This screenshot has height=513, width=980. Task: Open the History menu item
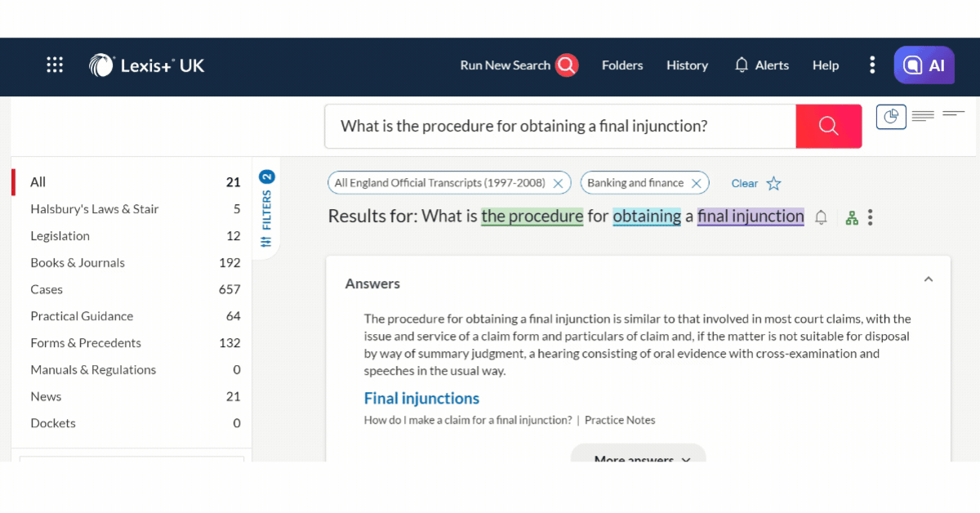pyautogui.click(x=687, y=65)
